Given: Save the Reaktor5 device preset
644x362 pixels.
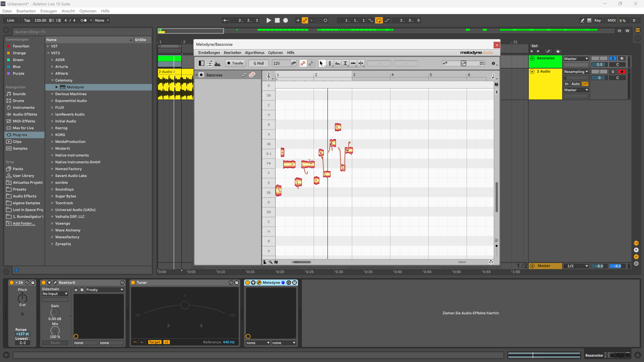Looking at the screenshot, I should click(x=82, y=290).
